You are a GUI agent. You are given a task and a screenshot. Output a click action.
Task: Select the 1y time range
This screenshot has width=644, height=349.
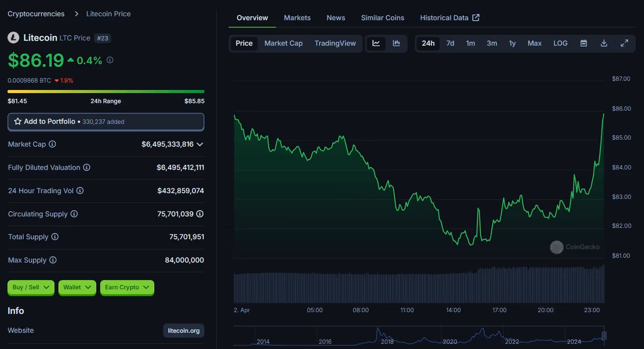coord(512,43)
